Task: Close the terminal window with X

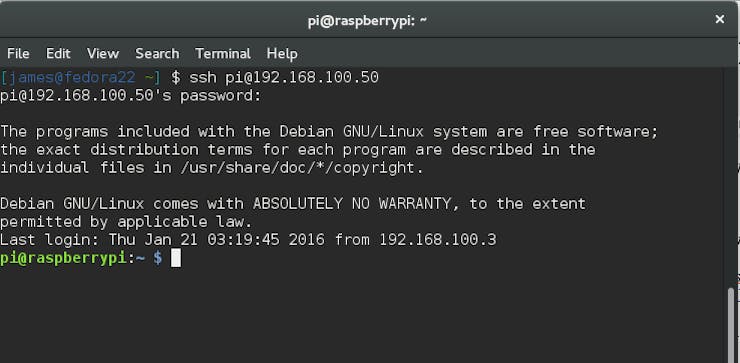Action: (x=720, y=19)
